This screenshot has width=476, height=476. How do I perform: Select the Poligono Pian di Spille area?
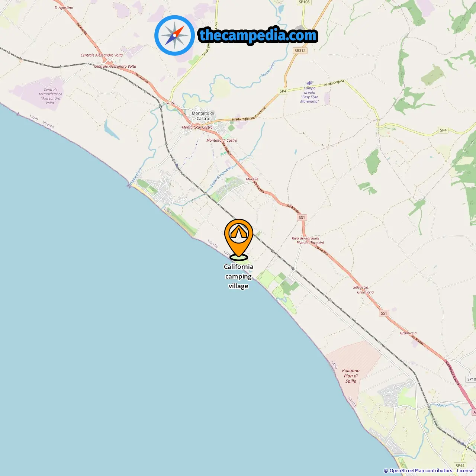(x=351, y=376)
